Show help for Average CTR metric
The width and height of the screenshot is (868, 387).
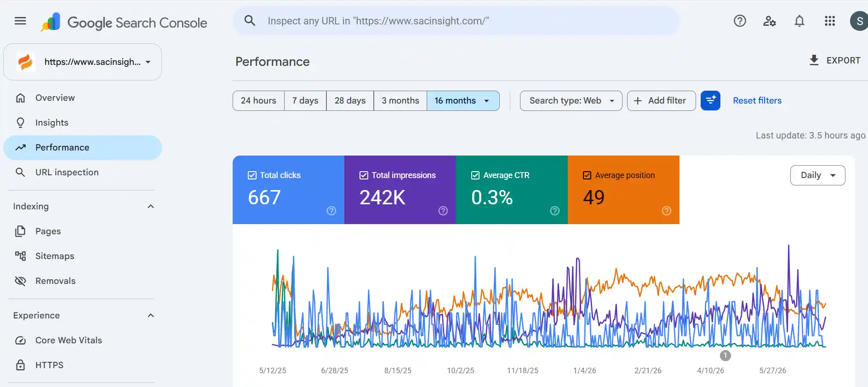(x=554, y=211)
